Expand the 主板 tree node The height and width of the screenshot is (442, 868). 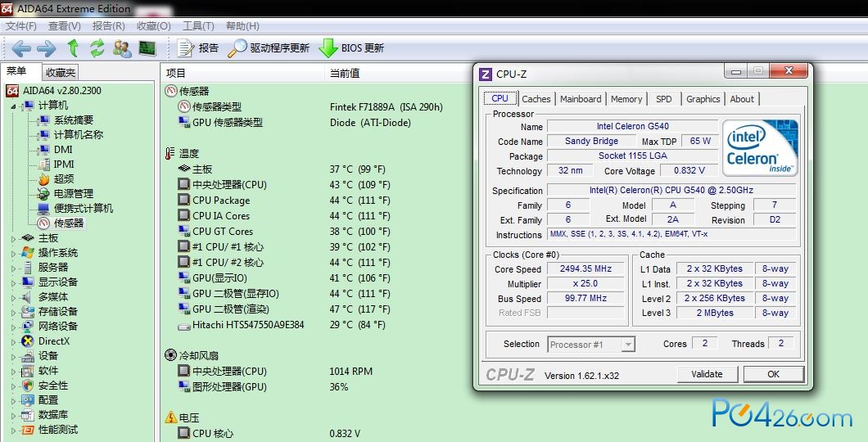coord(13,238)
